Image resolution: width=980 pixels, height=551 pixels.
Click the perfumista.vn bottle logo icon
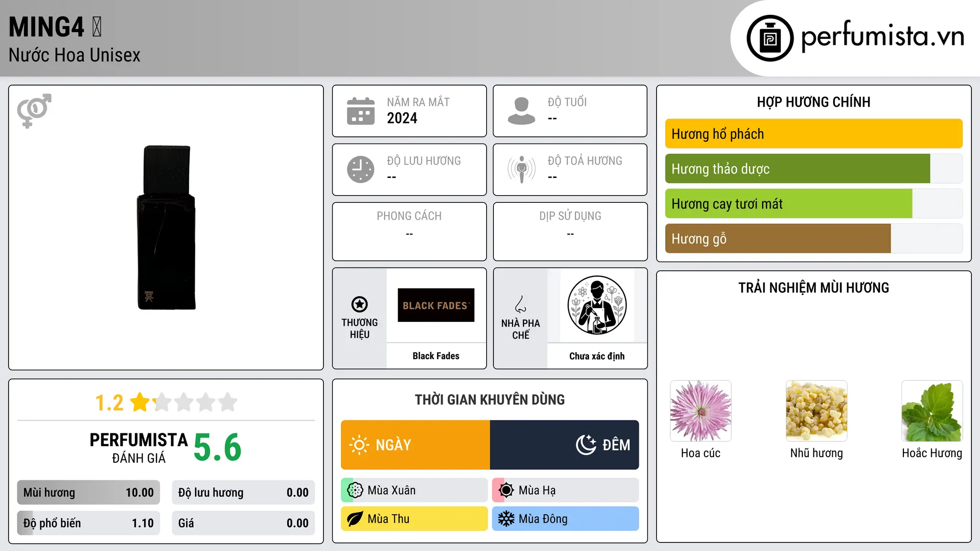pyautogui.click(x=770, y=38)
